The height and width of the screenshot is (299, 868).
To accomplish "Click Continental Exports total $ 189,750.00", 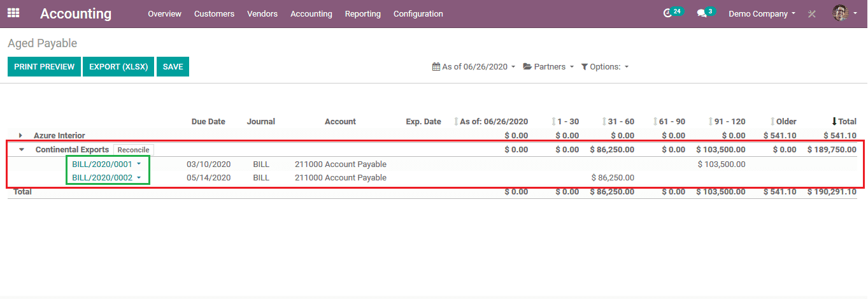I will (832, 150).
